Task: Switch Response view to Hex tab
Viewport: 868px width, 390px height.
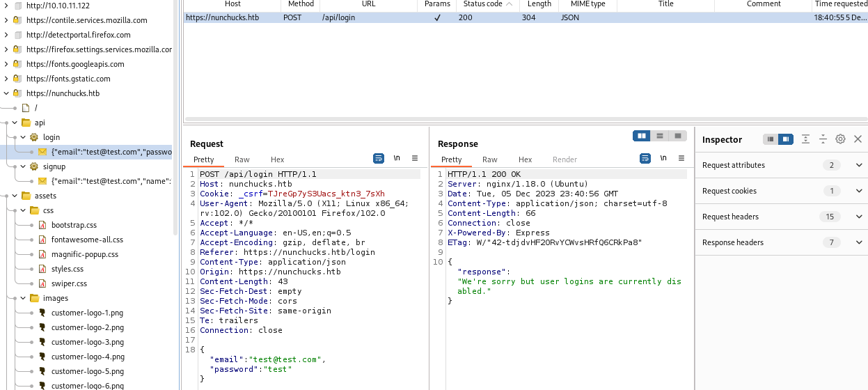Action: click(x=525, y=159)
